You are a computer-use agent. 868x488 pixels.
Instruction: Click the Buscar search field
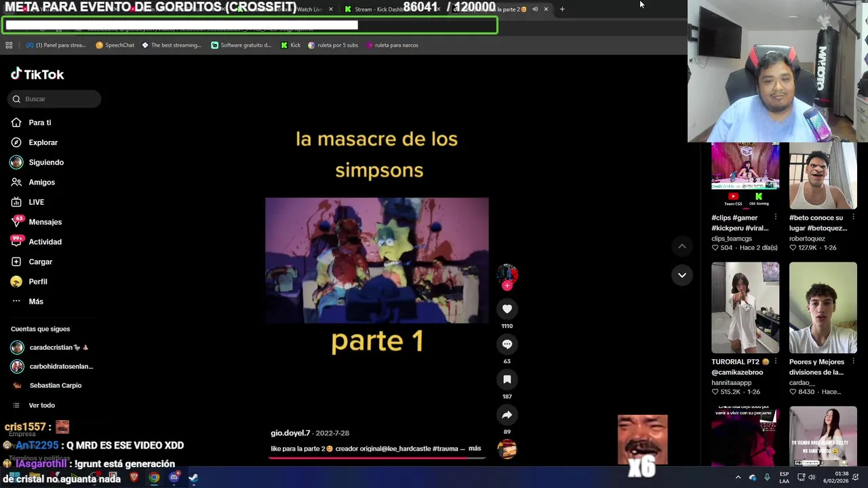(54, 99)
